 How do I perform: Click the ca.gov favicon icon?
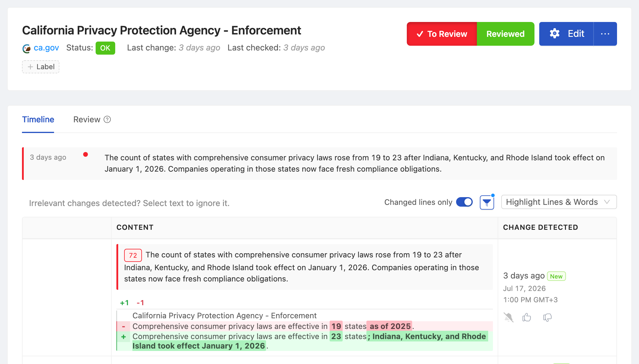[26, 48]
